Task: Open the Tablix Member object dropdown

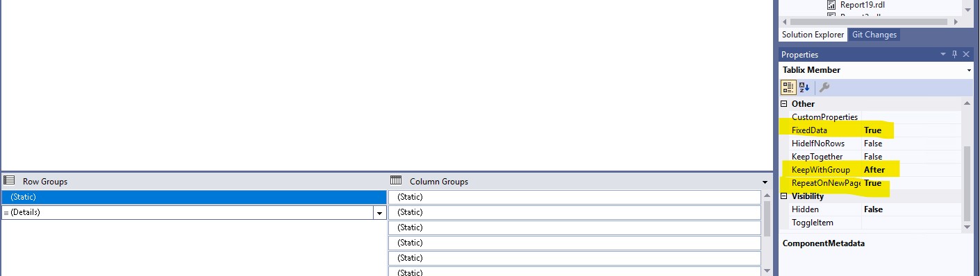Action: (969, 70)
